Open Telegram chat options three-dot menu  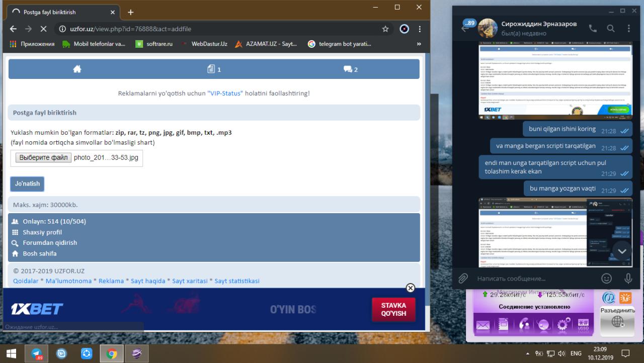(x=629, y=29)
